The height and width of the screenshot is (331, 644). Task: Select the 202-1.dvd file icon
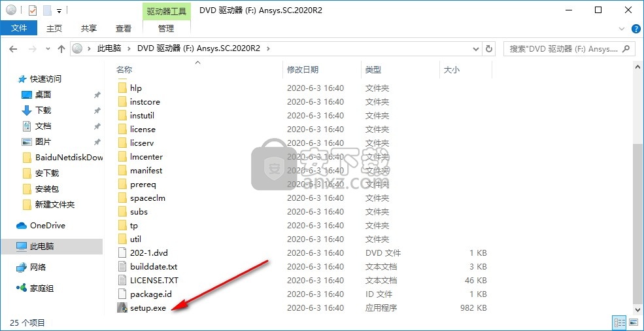[122, 253]
